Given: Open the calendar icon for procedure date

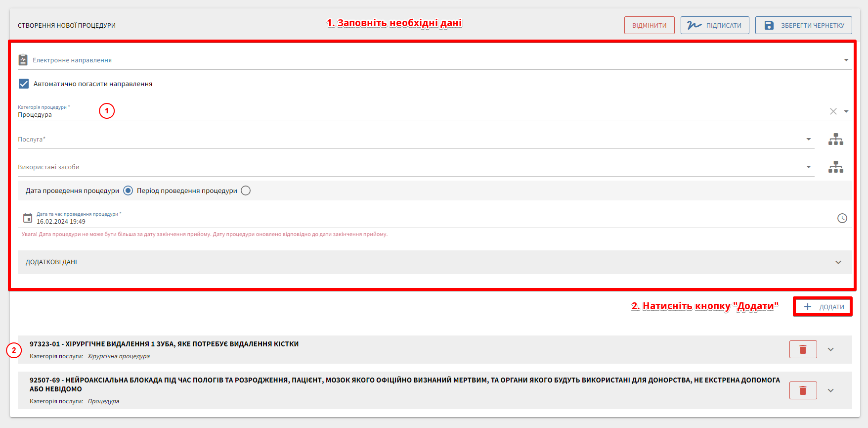Looking at the screenshot, I should (28, 218).
